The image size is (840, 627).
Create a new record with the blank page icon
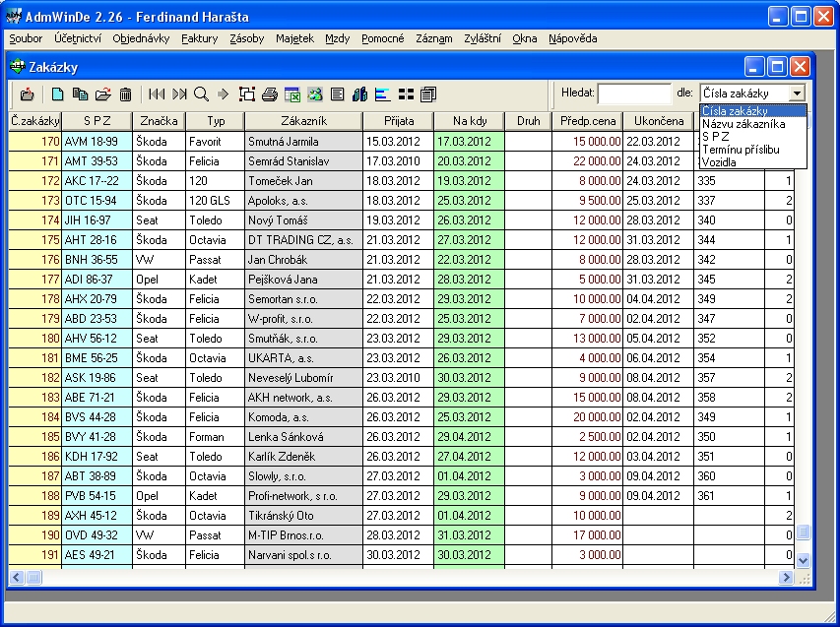click(x=57, y=94)
